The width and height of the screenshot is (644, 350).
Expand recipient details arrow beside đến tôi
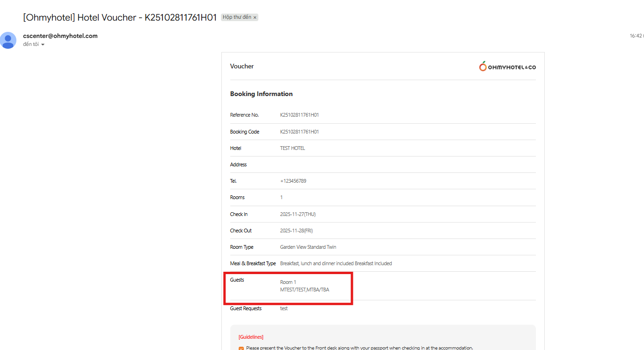(43, 45)
